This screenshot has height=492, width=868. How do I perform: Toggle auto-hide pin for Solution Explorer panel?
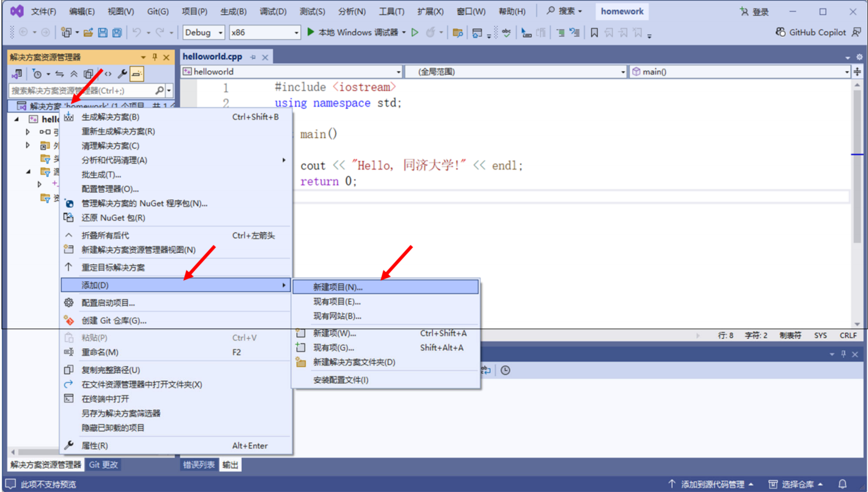[155, 57]
